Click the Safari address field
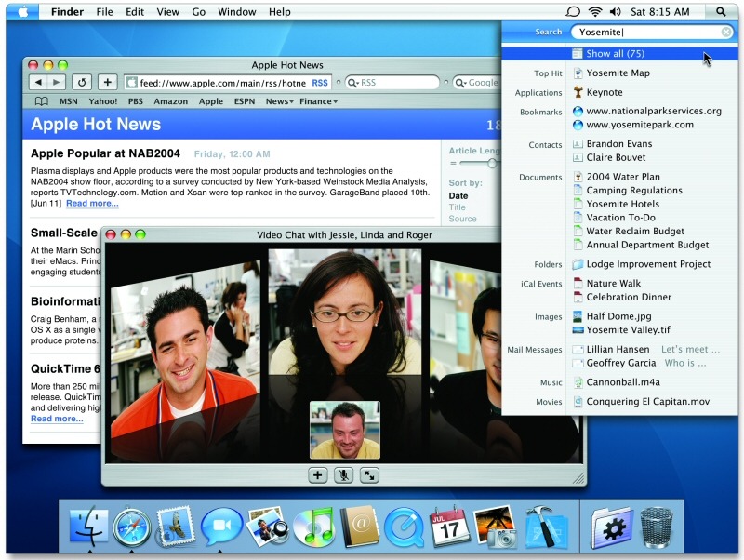 click(226, 83)
